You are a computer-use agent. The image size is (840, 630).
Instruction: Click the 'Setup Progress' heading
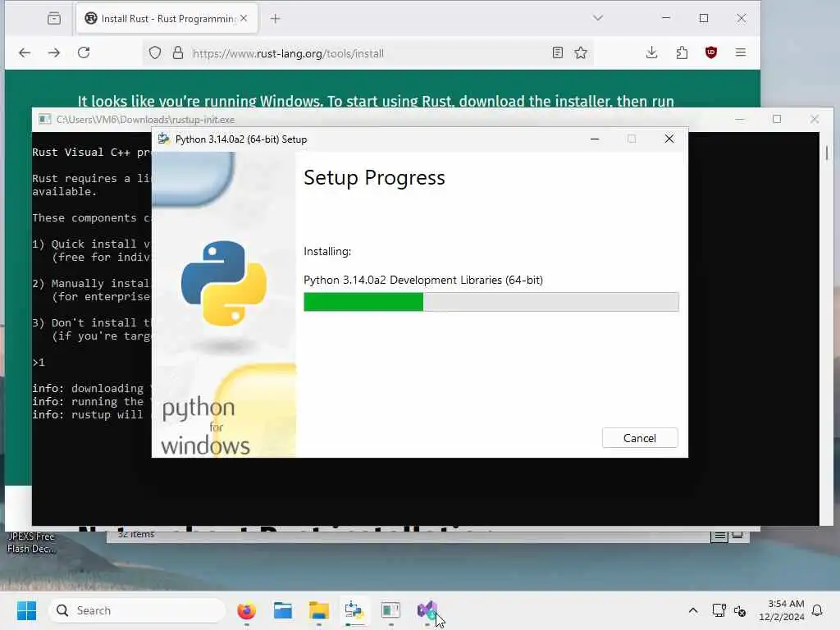pos(374,177)
